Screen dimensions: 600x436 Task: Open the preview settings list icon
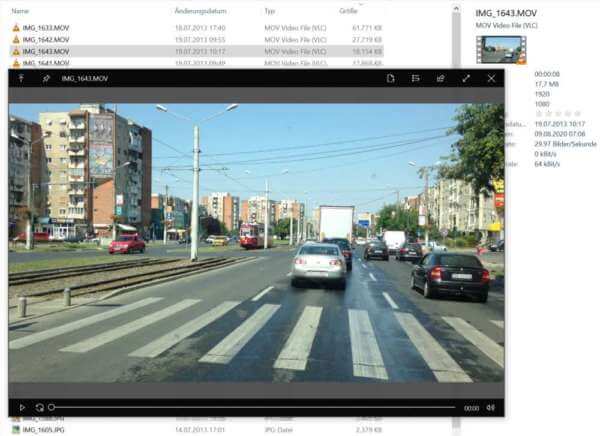point(416,78)
